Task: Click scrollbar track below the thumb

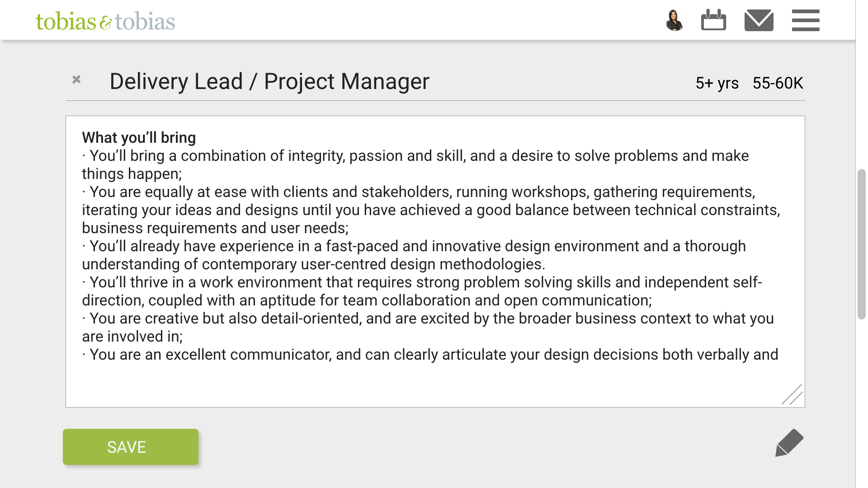Action: tap(861, 407)
